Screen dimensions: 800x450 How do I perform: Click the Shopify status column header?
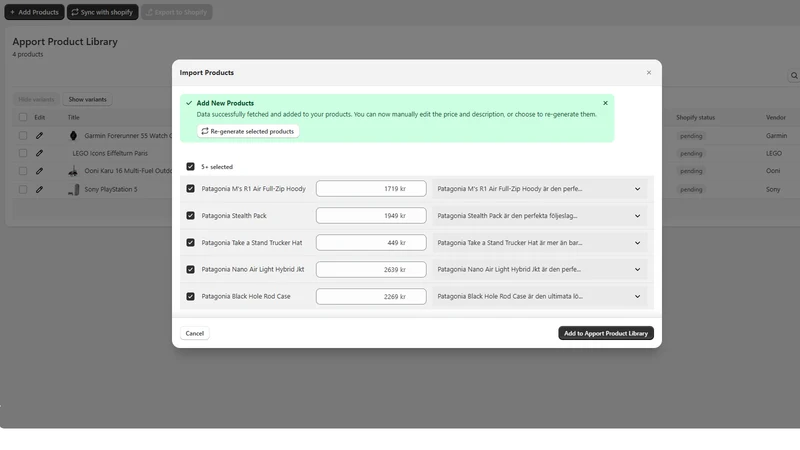pyautogui.click(x=695, y=117)
